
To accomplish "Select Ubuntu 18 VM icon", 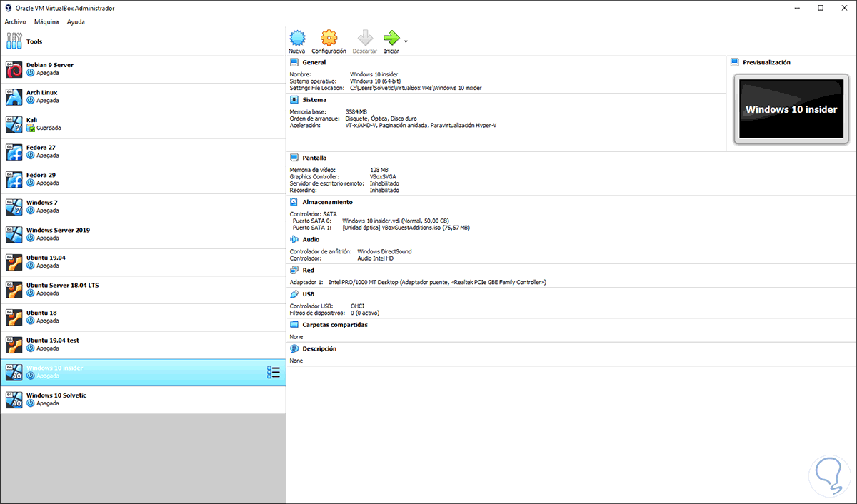I will 14,316.
